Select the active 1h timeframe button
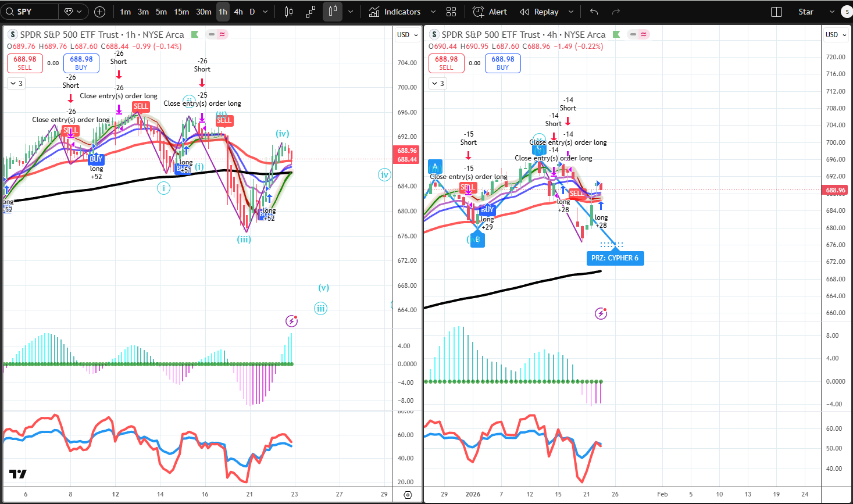Screen dimensions: 853x504 [x=223, y=12]
